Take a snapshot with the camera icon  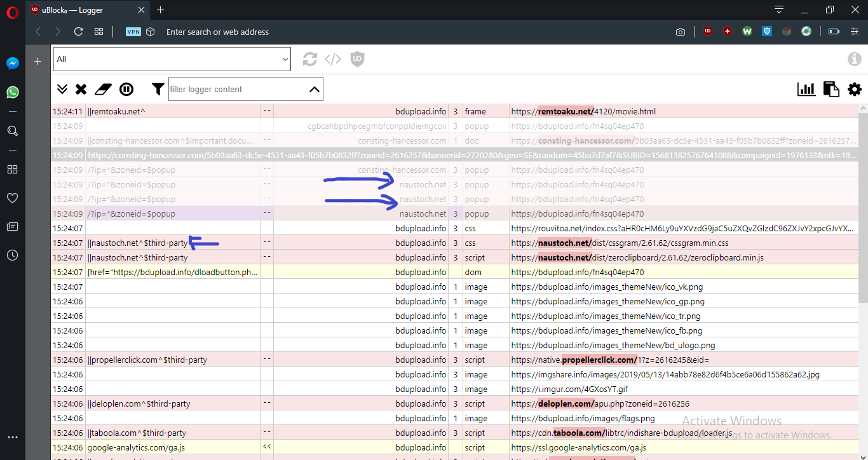(680, 31)
